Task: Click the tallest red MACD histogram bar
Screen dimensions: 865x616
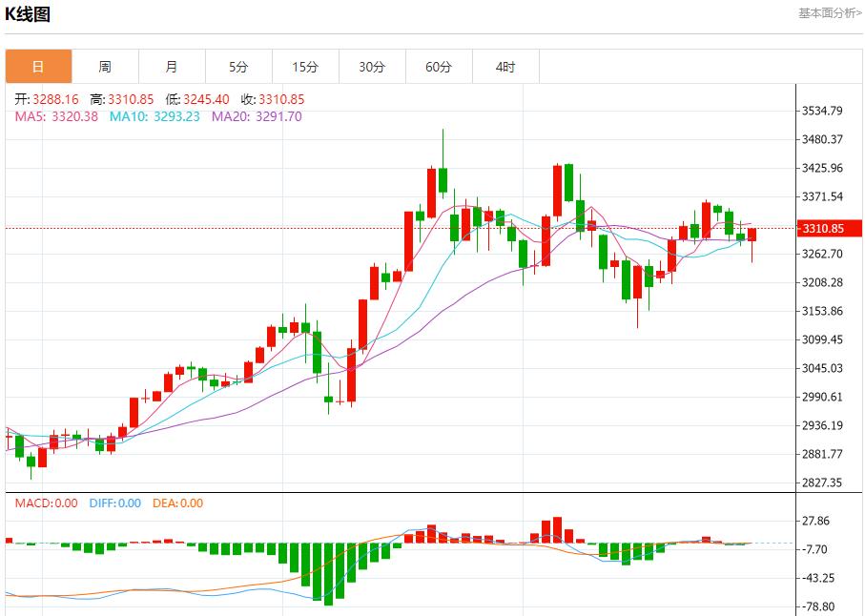Action: click(x=558, y=530)
